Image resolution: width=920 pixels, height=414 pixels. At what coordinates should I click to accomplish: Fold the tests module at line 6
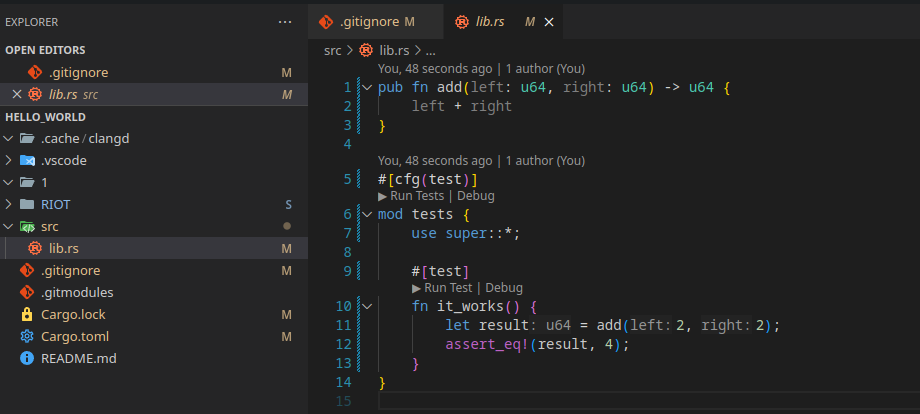(367, 214)
